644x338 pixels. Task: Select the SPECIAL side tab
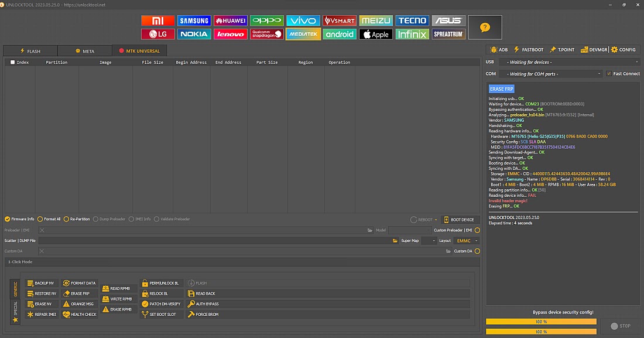coord(15,312)
